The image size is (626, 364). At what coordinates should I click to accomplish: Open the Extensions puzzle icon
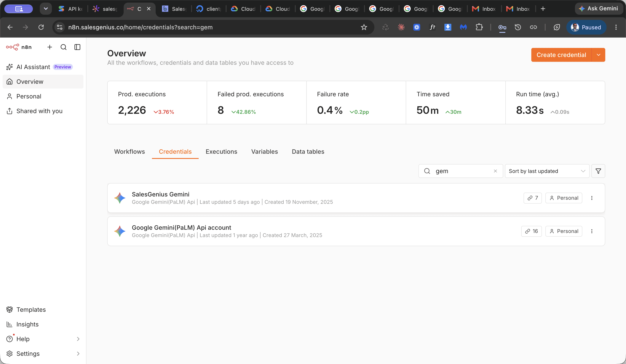click(x=479, y=27)
